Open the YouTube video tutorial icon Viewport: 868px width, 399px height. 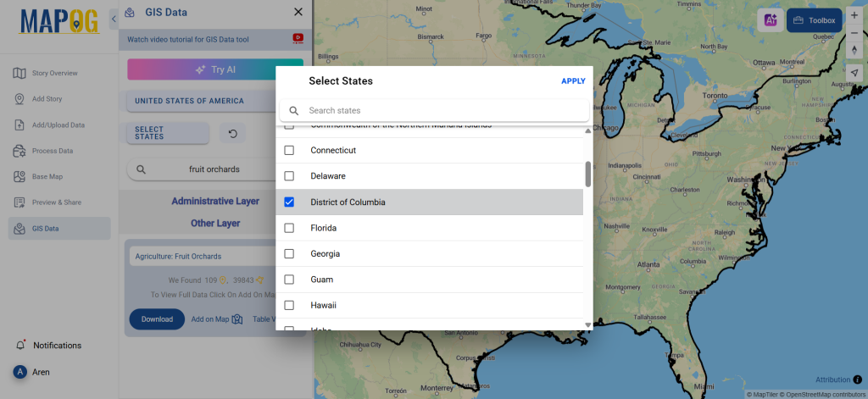298,38
